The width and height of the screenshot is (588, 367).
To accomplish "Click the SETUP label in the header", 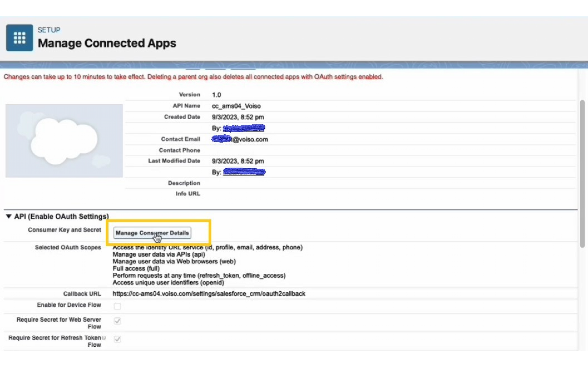I will point(49,30).
